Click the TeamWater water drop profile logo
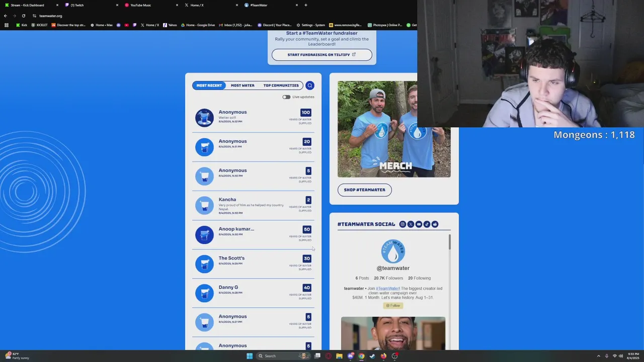Viewport: 644px width, 362px height. 393,251
